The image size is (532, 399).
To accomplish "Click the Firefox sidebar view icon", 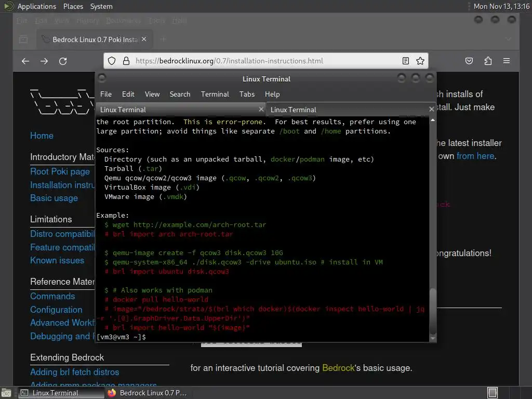I will click(23, 39).
